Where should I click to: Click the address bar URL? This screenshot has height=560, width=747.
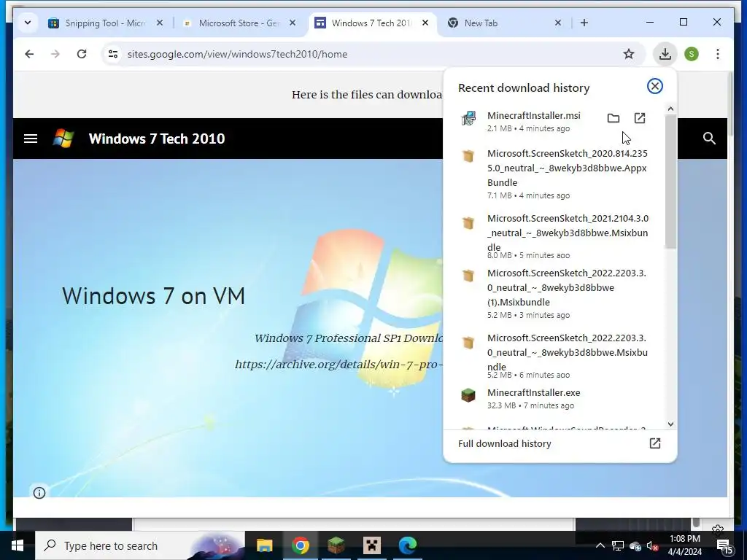click(237, 54)
